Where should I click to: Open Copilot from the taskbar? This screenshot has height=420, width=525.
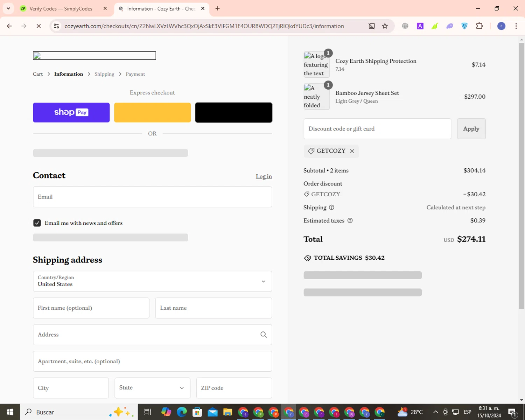pyautogui.click(x=166, y=412)
